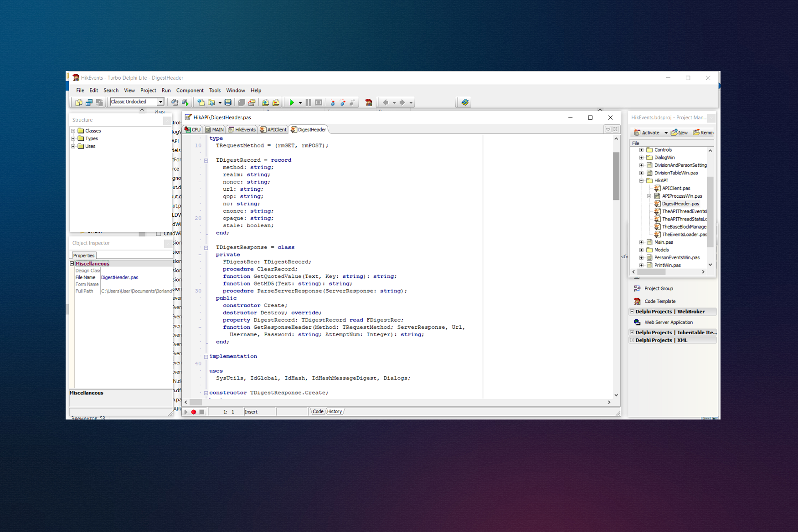Open the Project menu
This screenshot has width=798, height=532.
[148, 90]
